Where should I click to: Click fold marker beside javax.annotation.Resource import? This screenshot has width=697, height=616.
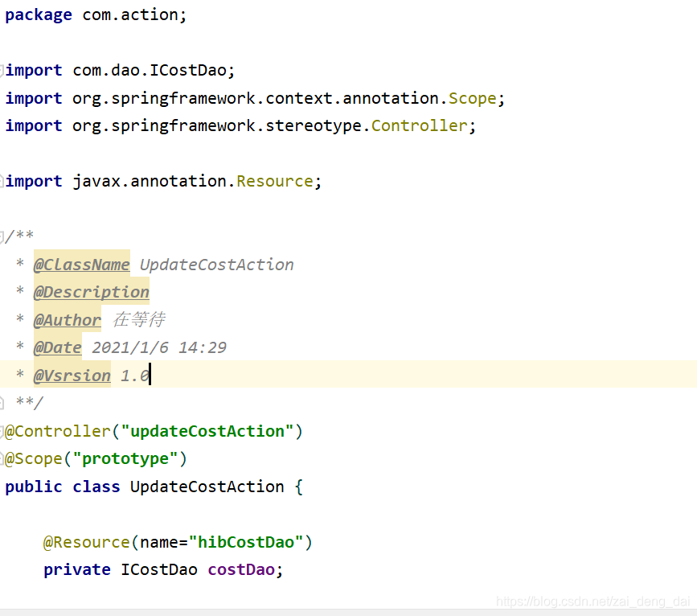point(2,182)
